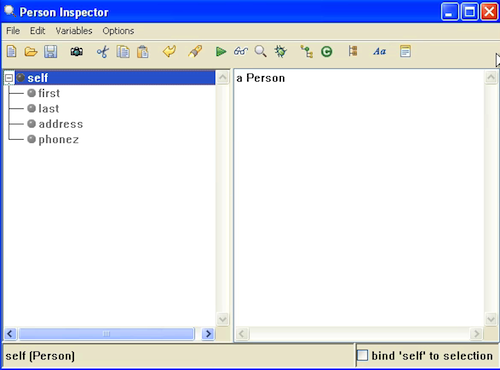Click tree pane scroll up arrow
This screenshot has height=370, width=500.
[x=223, y=77]
